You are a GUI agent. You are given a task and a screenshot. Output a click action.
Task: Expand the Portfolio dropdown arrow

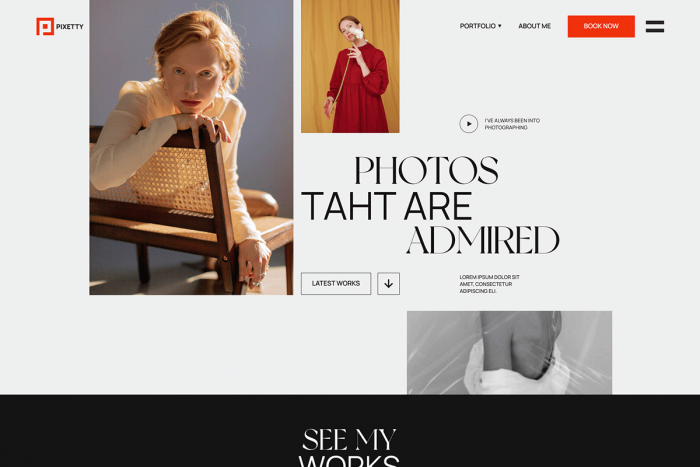500,26
